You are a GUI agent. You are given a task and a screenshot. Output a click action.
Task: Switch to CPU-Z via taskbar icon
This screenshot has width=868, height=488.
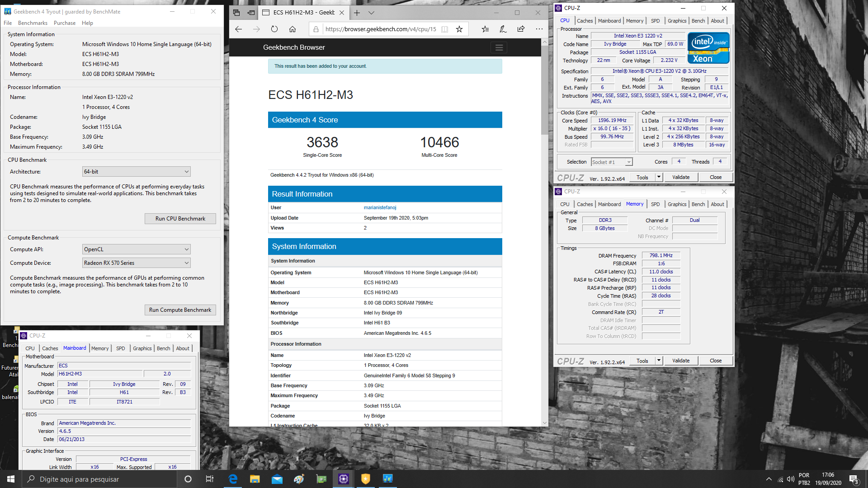pos(344,479)
